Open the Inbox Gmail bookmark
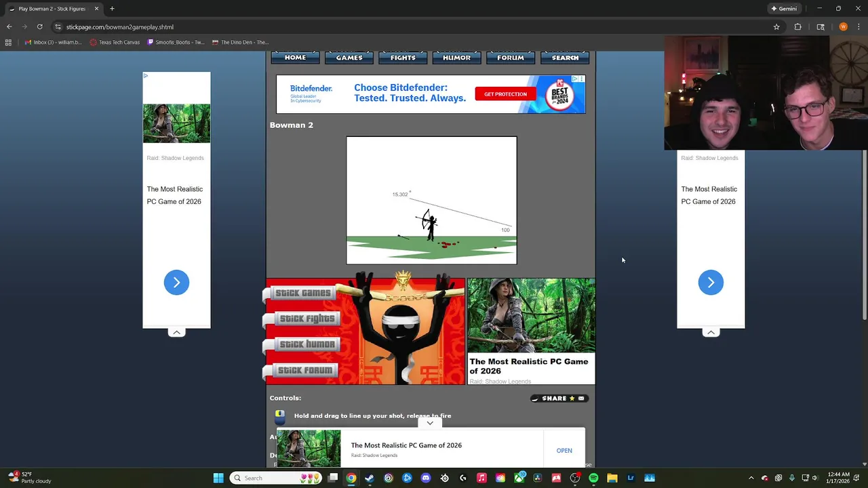 (x=53, y=42)
